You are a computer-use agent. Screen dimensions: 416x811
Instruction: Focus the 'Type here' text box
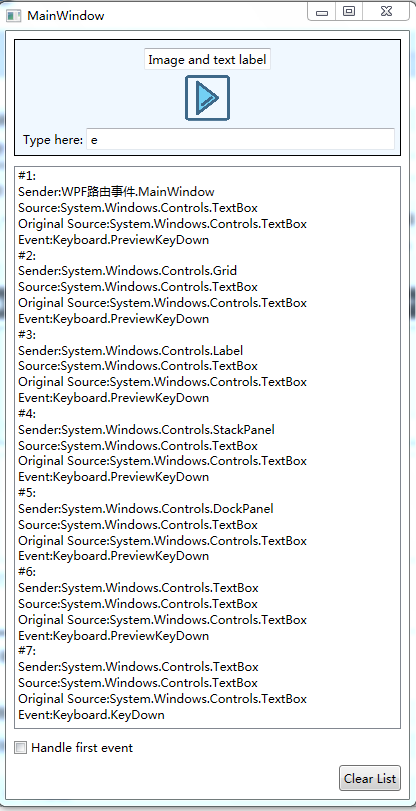pos(240,140)
